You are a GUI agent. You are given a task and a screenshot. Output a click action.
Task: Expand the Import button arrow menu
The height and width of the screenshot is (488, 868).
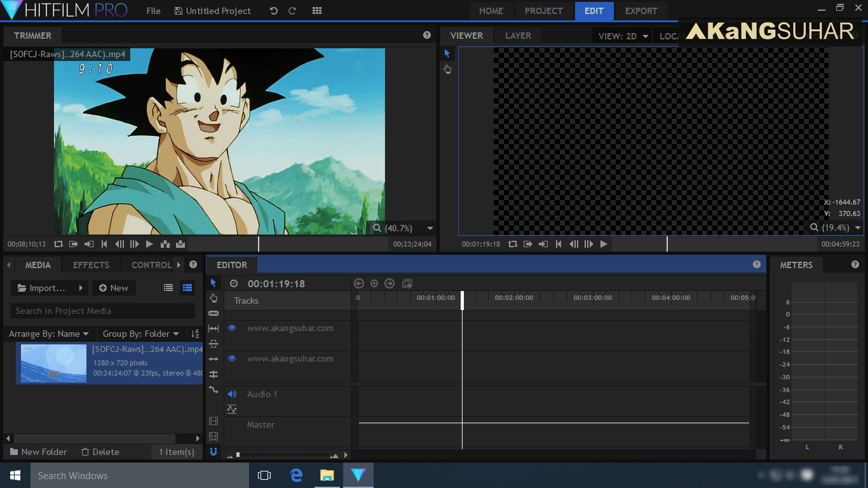point(81,288)
